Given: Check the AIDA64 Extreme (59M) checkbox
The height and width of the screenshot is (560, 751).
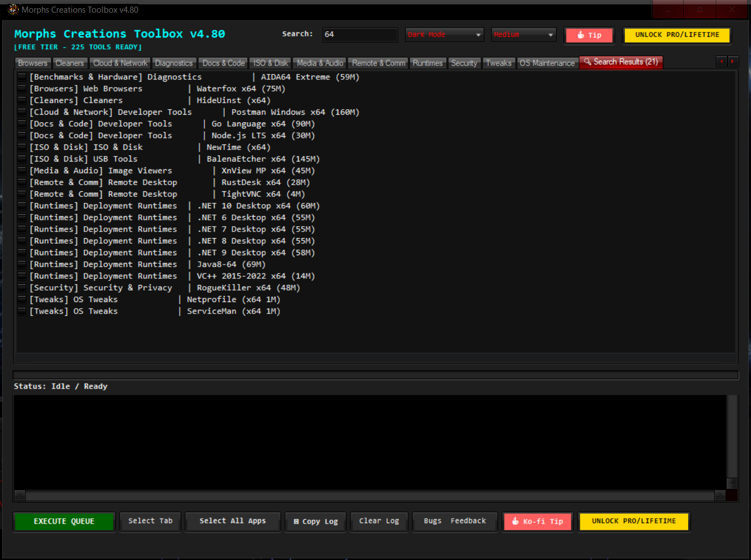Looking at the screenshot, I should [x=22, y=77].
